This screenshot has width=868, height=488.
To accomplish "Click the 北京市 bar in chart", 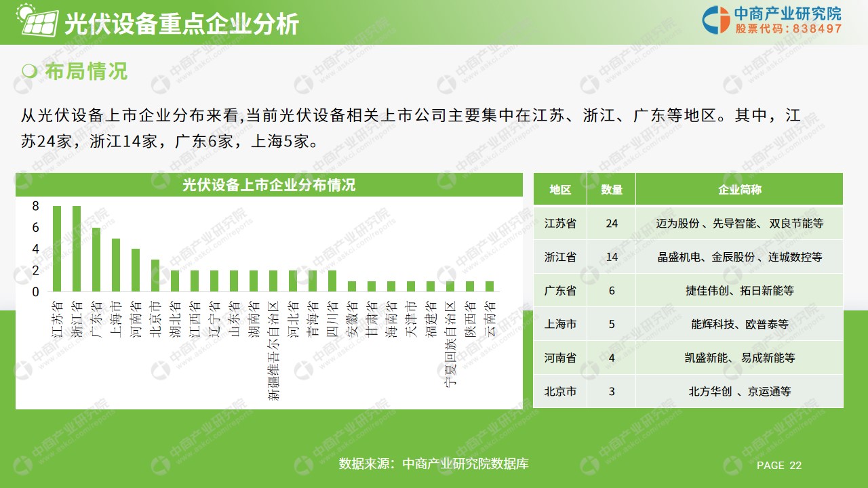I will 155,276.
